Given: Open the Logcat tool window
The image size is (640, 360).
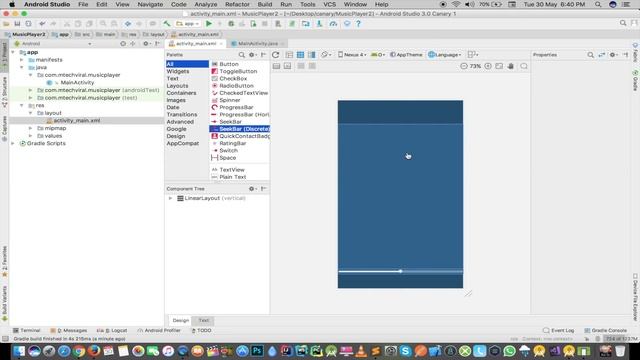Looking at the screenshot, I should [112, 330].
